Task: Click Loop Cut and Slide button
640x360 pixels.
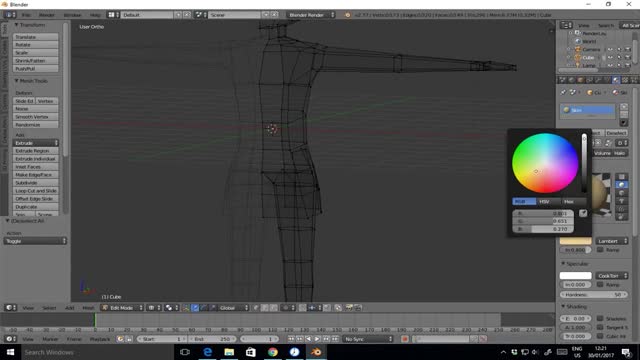Action: (36, 191)
